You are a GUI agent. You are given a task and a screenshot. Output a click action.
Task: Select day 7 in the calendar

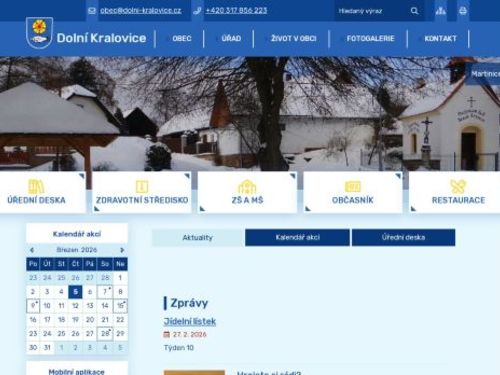(x=105, y=292)
